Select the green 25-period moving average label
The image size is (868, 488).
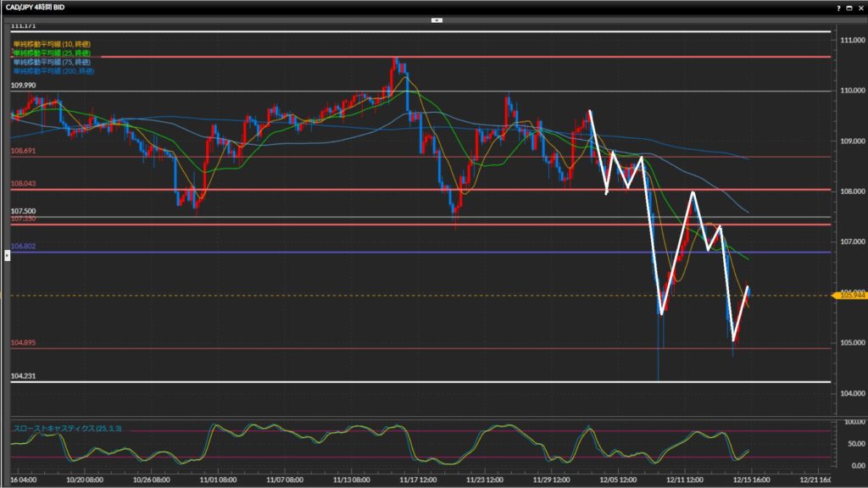[x=50, y=53]
